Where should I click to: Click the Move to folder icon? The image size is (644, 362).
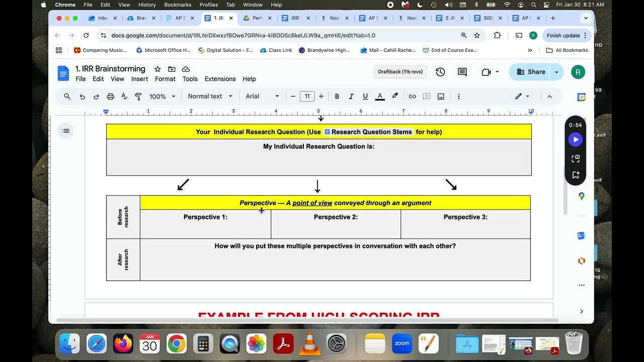click(x=172, y=69)
